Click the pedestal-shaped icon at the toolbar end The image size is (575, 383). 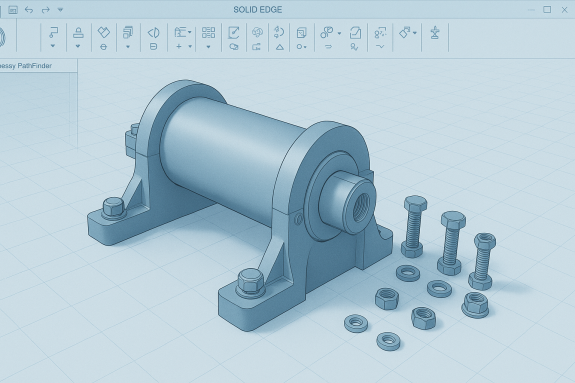(435, 33)
